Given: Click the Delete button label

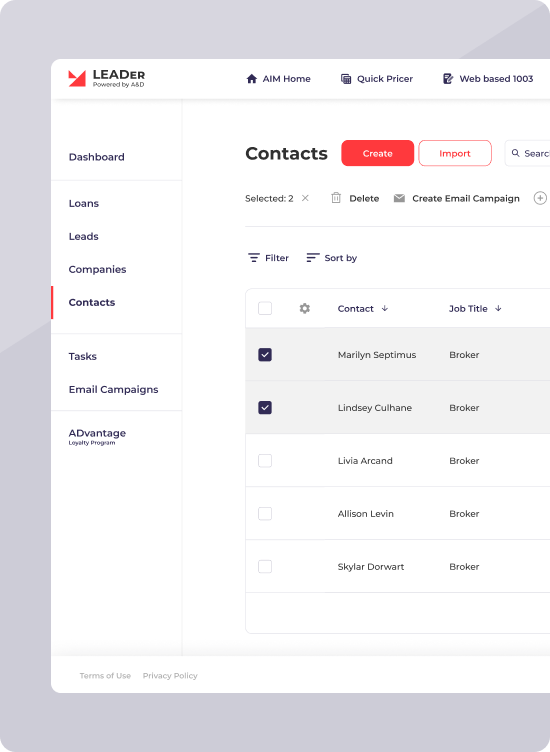Looking at the screenshot, I should click(x=364, y=198).
